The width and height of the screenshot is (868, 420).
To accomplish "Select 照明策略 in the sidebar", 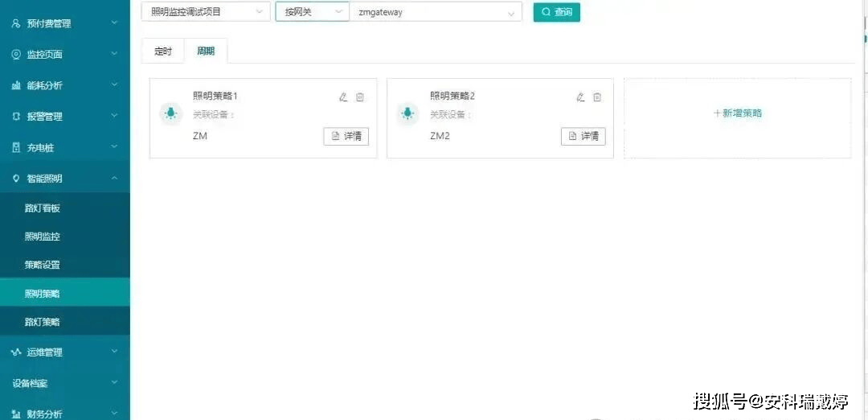I will click(65, 294).
